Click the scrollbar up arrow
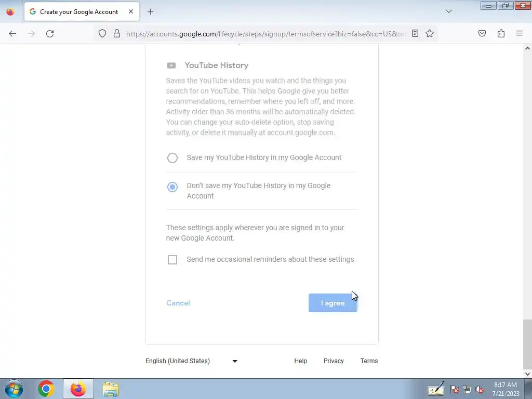 click(x=527, y=48)
